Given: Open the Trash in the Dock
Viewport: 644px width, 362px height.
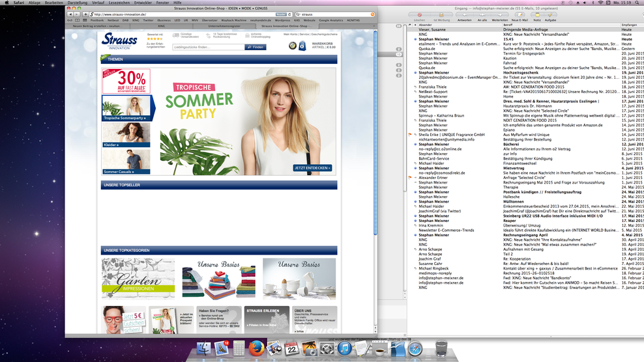Looking at the screenshot, I should [x=441, y=348].
